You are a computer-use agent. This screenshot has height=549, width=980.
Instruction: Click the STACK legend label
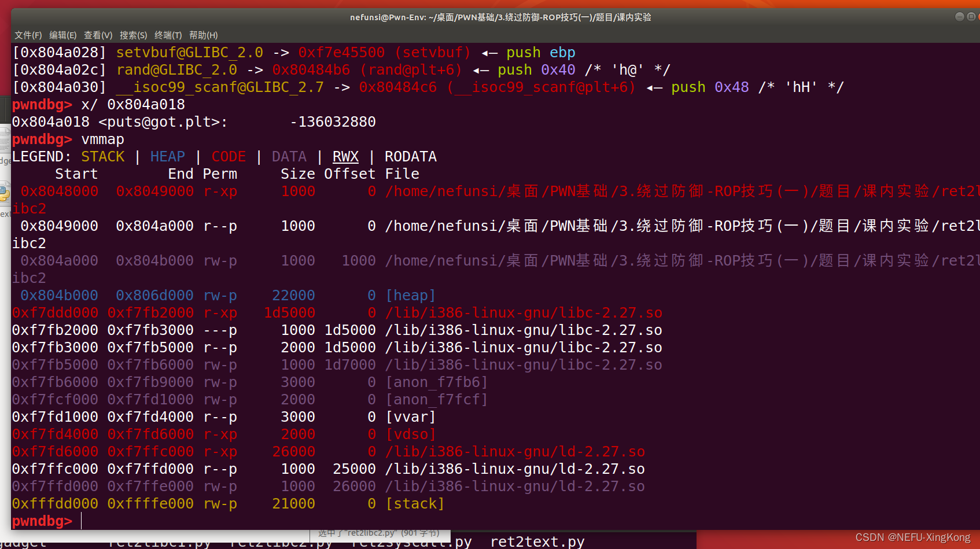[102, 157]
